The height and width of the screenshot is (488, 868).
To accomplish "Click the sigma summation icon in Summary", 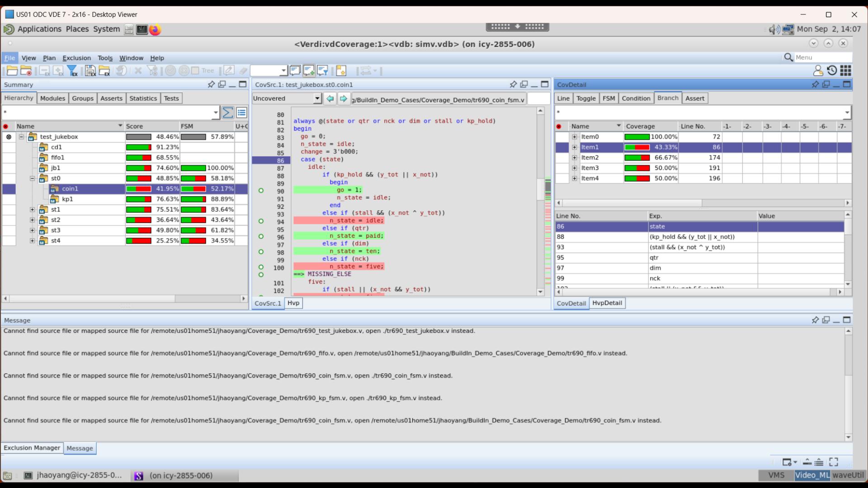I will tap(228, 113).
